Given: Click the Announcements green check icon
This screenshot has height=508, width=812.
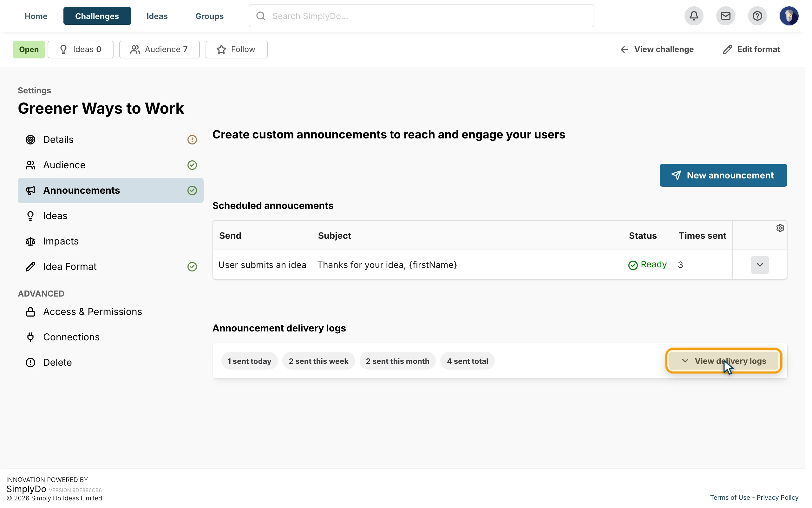Looking at the screenshot, I should click(x=192, y=190).
